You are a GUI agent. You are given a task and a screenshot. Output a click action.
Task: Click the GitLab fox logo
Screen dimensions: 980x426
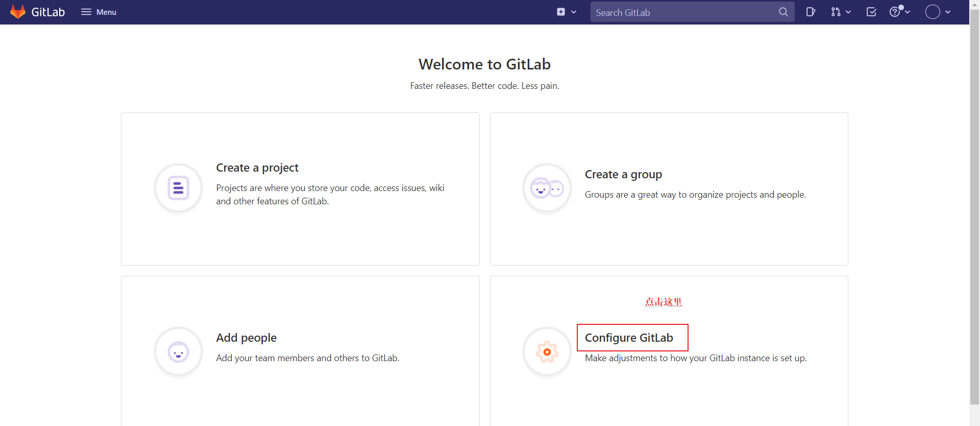tap(18, 12)
